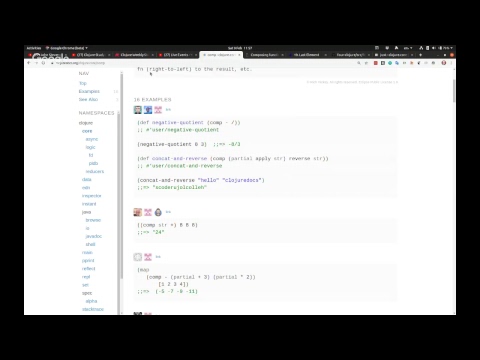Open a new tab with the plus button

click(x=421, y=55)
